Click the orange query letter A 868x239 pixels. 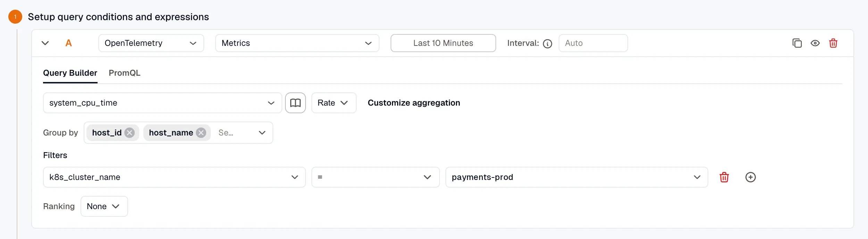click(68, 43)
